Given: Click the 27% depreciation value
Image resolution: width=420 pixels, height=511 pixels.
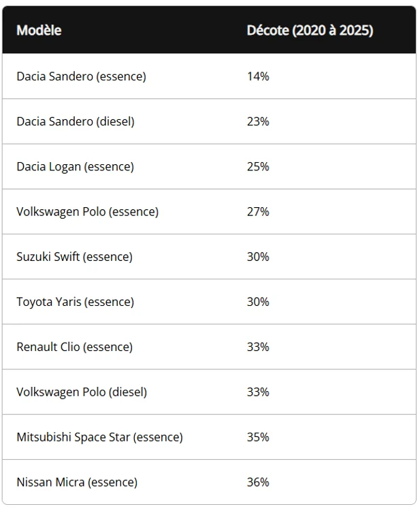Looking at the screenshot, I should coord(258,211).
